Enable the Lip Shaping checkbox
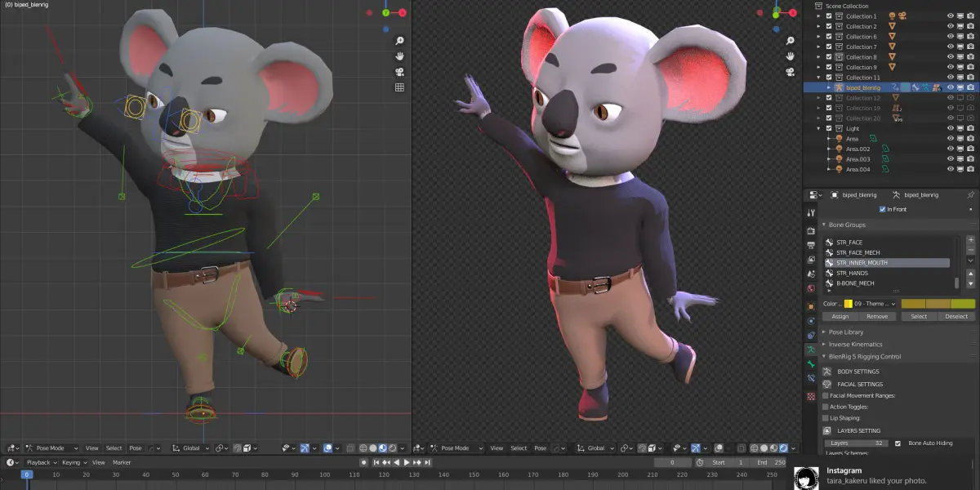Viewport: 980px width, 490px height. [825, 418]
